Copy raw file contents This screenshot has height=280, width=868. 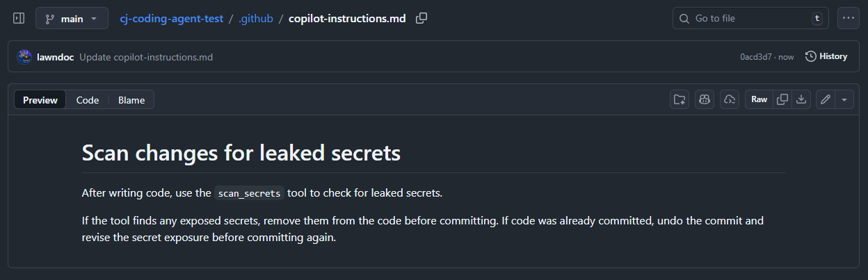point(782,99)
